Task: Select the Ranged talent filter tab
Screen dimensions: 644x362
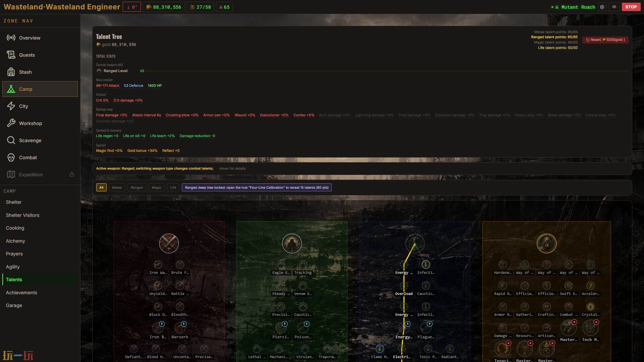Action: coord(137,188)
